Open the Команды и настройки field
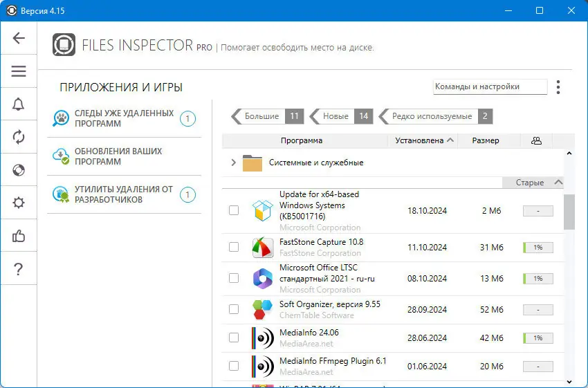Image resolution: width=588 pixels, height=388 pixels. click(490, 86)
